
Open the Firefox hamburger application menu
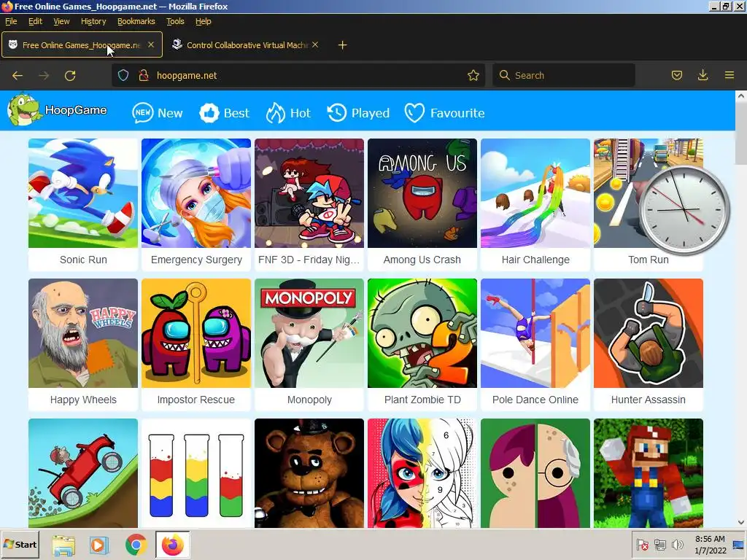tap(729, 75)
